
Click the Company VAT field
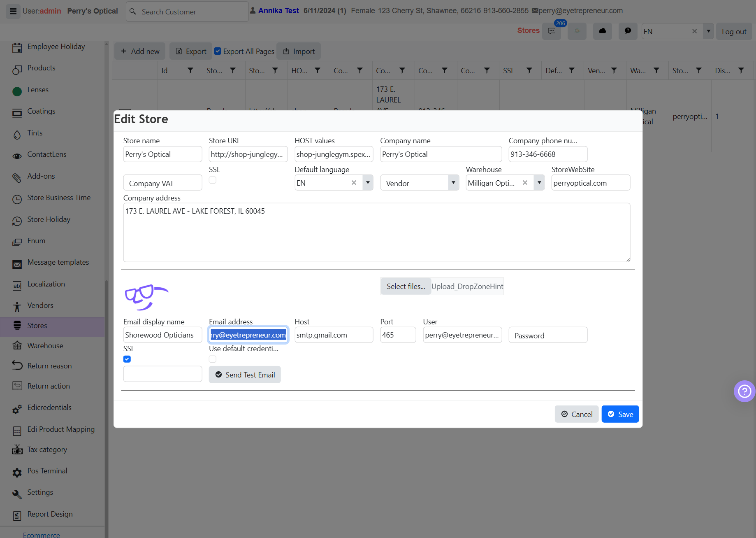coord(162,183)
